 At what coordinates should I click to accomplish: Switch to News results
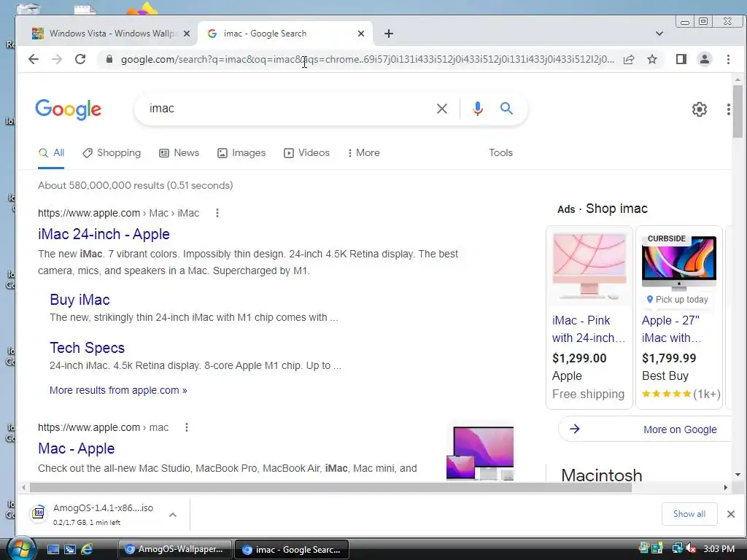pos(179,153)
